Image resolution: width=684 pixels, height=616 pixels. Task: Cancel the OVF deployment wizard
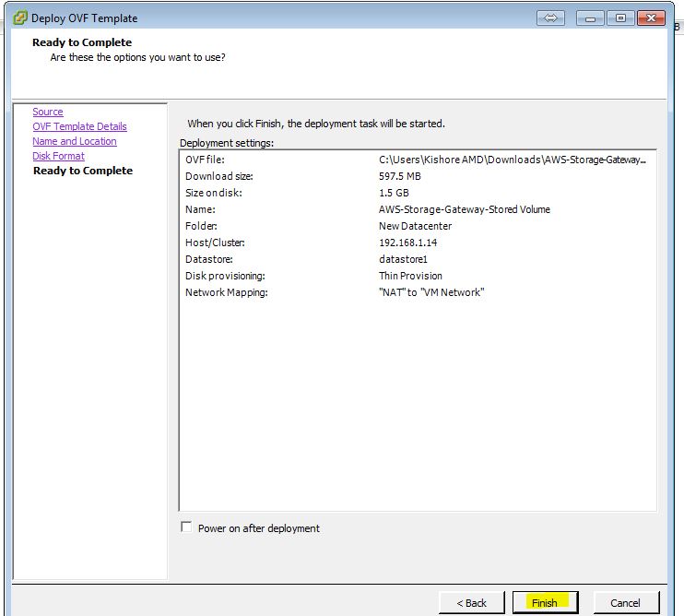click(x=625, y=602)
